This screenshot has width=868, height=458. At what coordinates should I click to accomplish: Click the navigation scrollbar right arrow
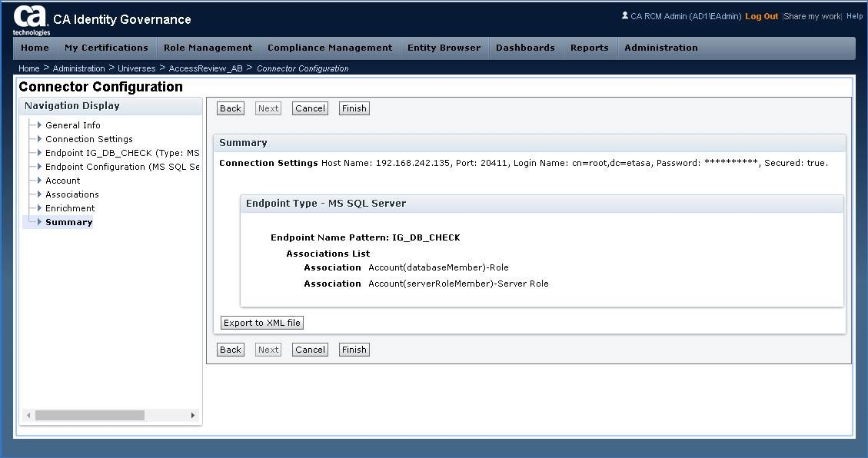193,416
